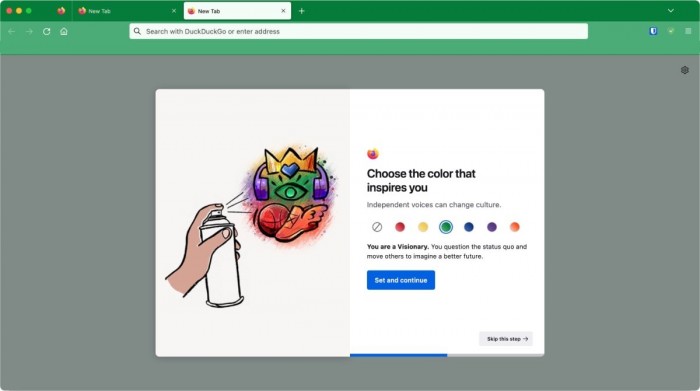Open new tab settings gear
The height and width of the screenshot is (391, 700).
coord(684,70)
